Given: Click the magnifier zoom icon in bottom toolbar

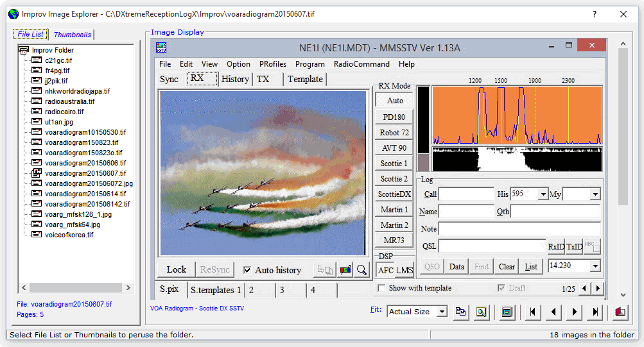Looking at the screenshot, I should [481, 312].
